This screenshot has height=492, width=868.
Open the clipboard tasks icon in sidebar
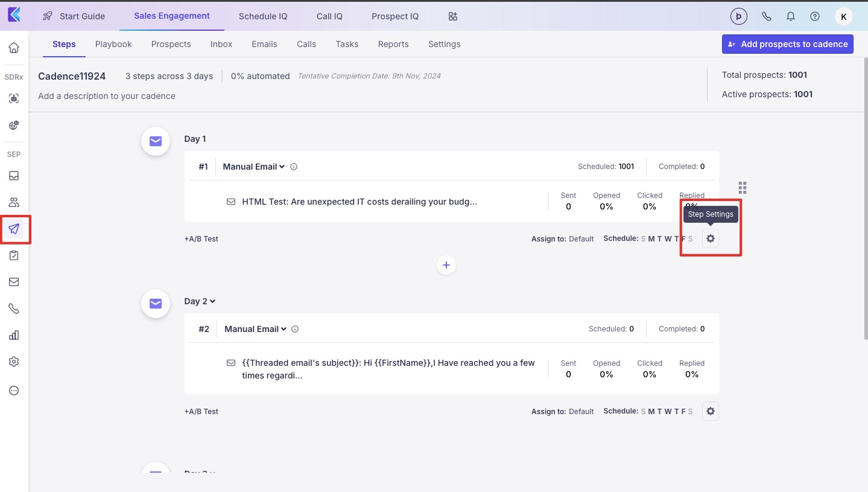click(x=14, y=255)
